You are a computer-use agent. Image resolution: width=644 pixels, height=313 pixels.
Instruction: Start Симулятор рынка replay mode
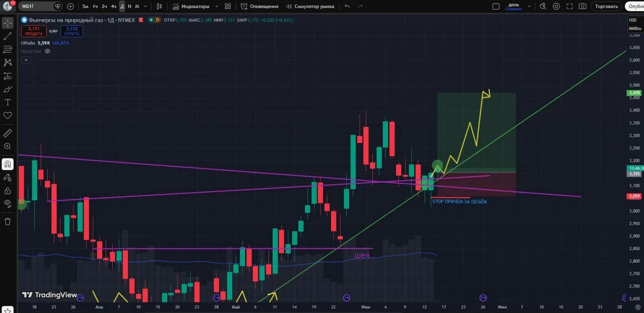pyautogui.click(x=310, y=7)
